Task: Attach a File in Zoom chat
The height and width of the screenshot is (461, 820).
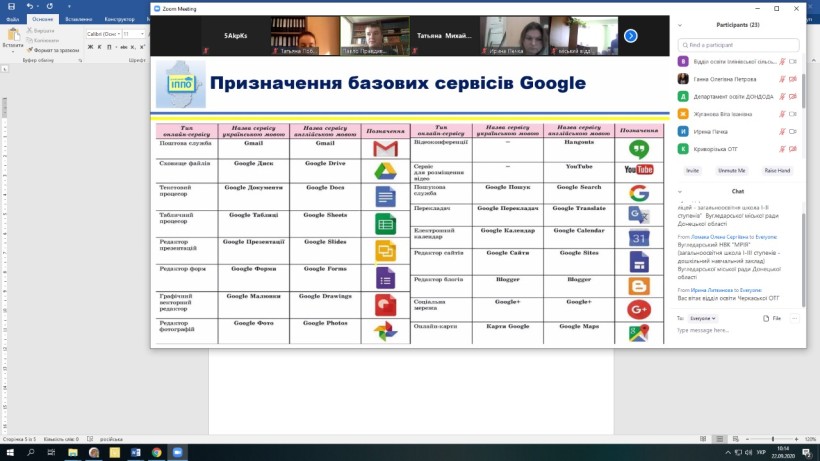Action: [x=772, y=318]
